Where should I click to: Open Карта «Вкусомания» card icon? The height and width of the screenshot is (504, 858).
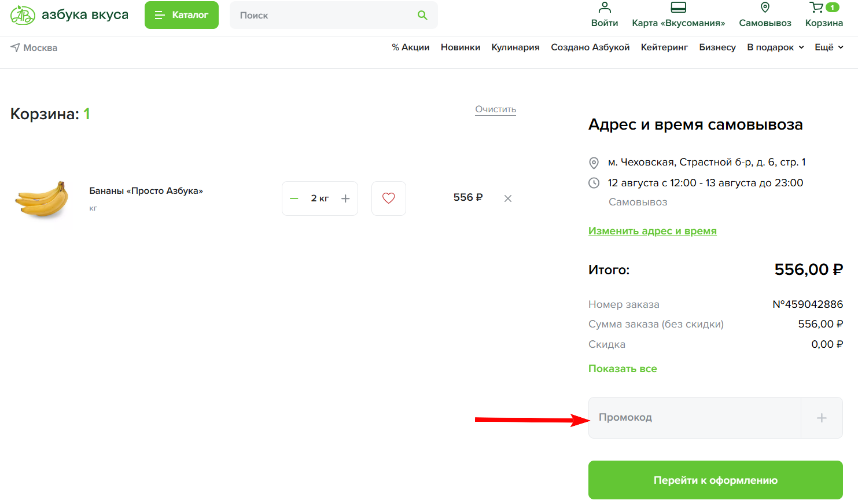point(678,8)
